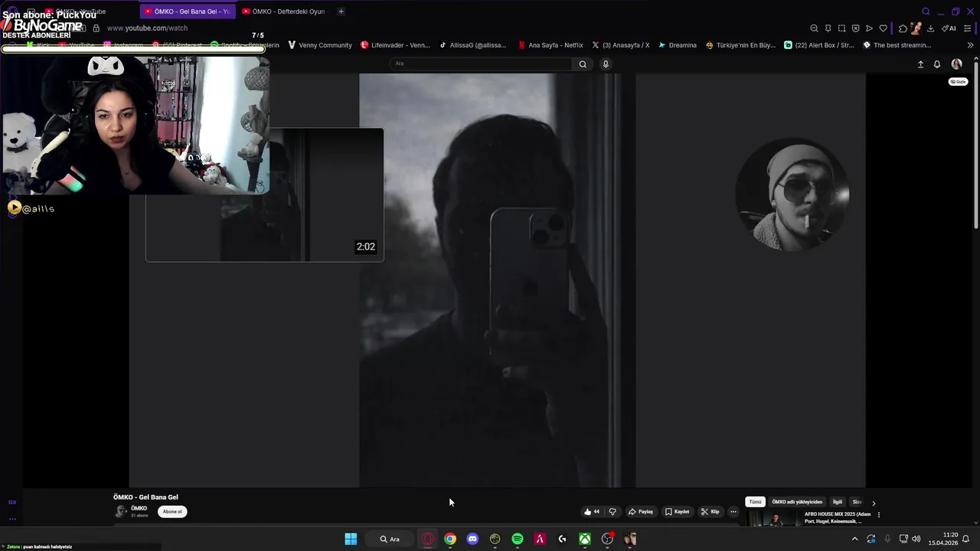Open Ana Sayfa - Netflix bookmark
This screenshot has width=980, height=551.
[x=550, y=45]
